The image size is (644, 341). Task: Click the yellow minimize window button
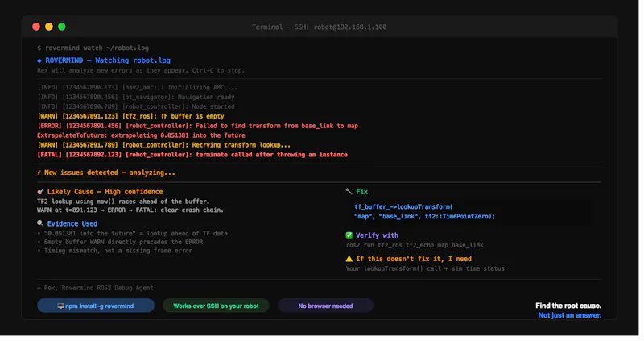pos(49,27)
